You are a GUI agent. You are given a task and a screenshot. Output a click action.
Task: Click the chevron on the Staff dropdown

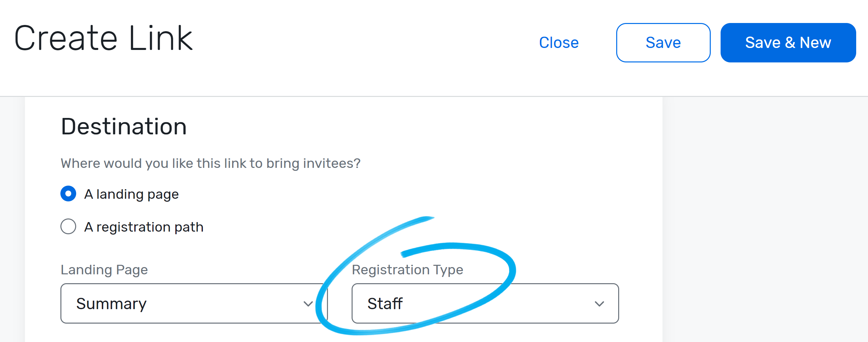coord(599,304)
